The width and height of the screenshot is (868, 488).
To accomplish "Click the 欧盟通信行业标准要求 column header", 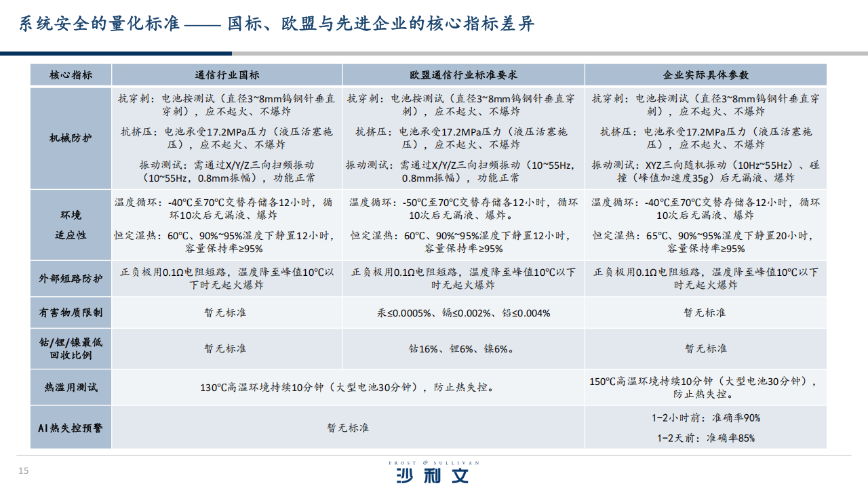I will tap(463, 75).
